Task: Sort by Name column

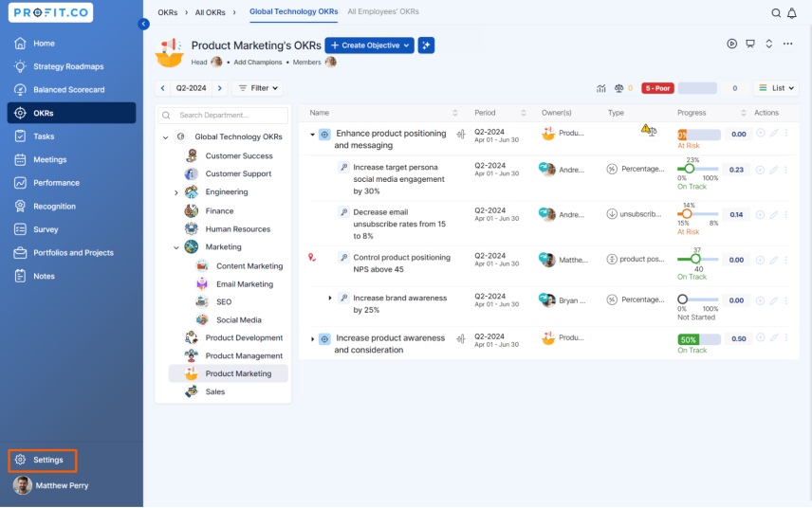Action: (x=454, y=113)
